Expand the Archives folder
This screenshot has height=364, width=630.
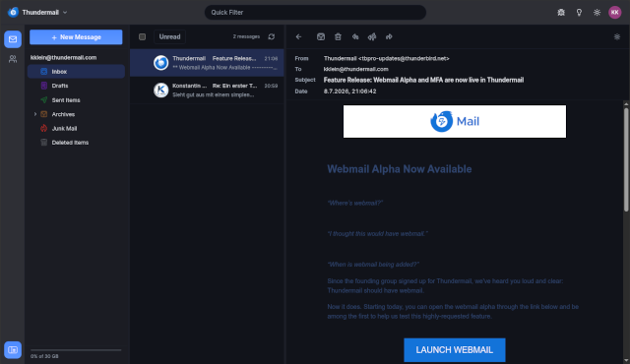point(35,114)
